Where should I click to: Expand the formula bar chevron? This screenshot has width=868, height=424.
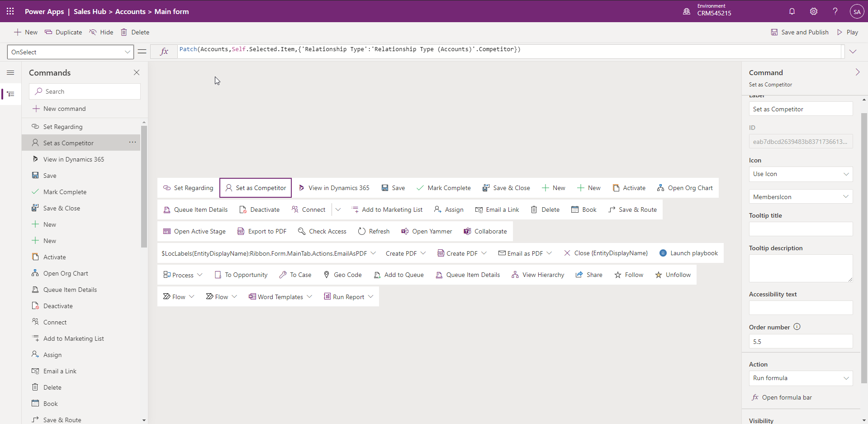(x=853, y=52)
